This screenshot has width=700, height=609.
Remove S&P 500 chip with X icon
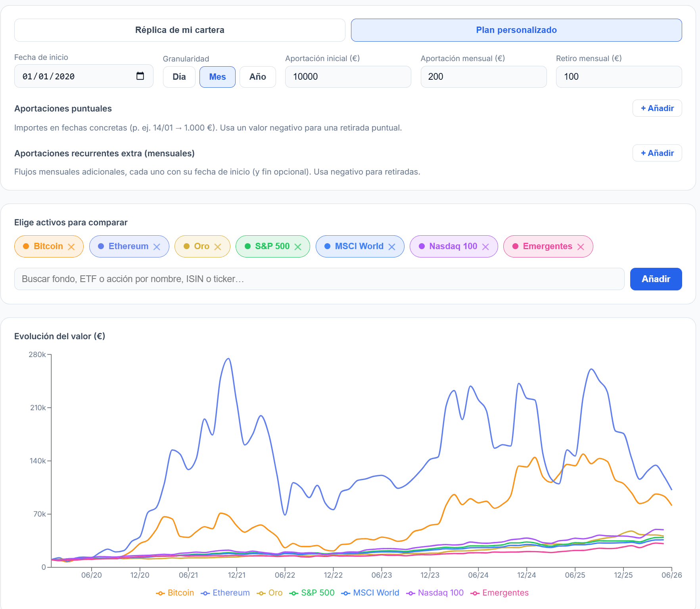coord(298,247)
